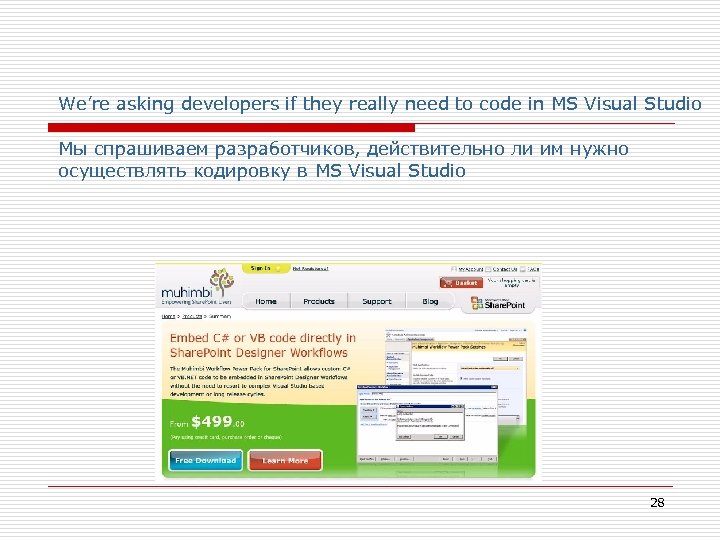Open the Support tab
The image size is (720, 540).
(377, 301)
